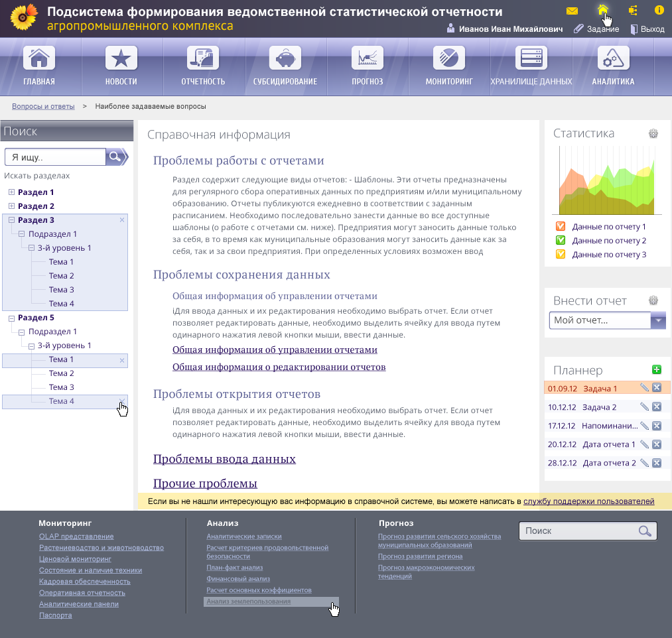Click the info icon in top-right header
The image size is (672, 638).
pyautogui.click(x=659, y=10)
